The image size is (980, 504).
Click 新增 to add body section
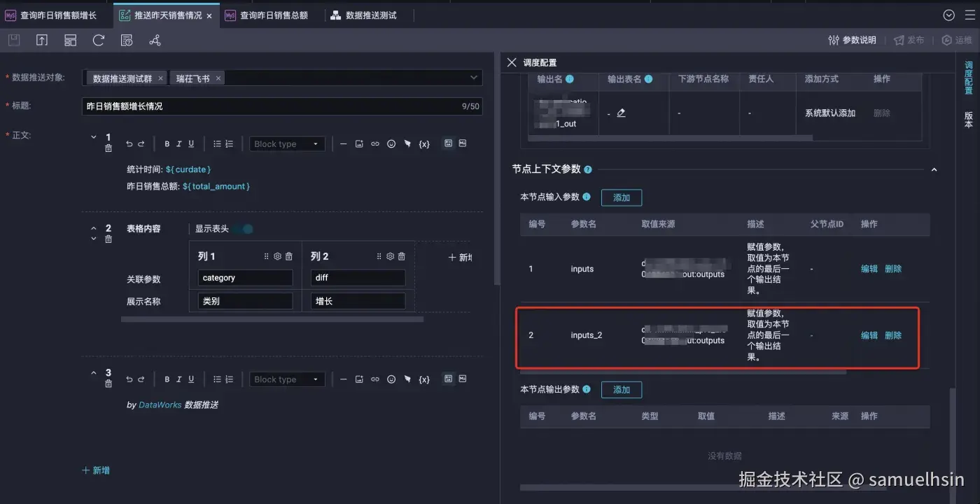click(96, 470)
